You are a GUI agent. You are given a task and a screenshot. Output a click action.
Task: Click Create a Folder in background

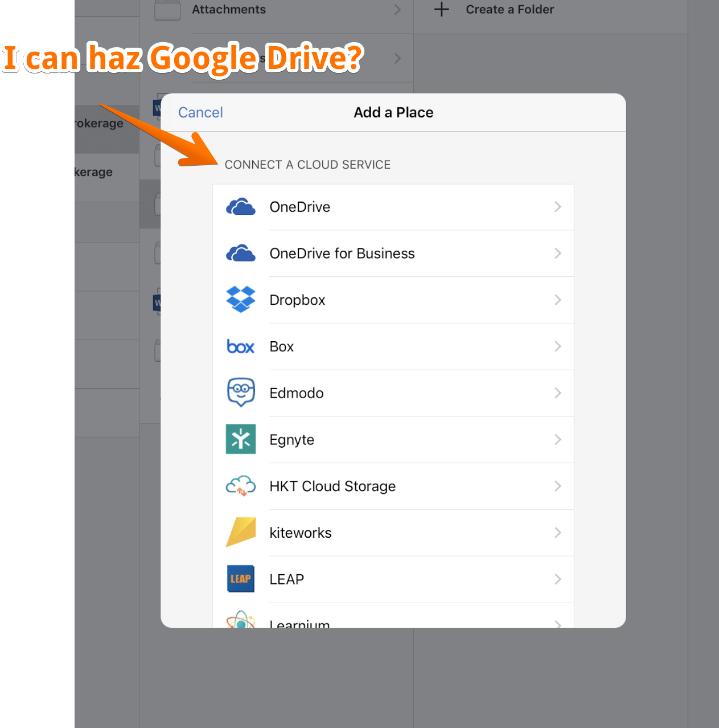tap(510, 9)
